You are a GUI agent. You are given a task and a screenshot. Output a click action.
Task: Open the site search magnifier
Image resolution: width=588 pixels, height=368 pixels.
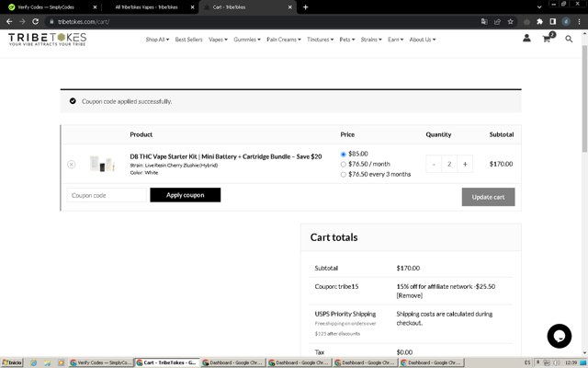[x=569, y=39]
